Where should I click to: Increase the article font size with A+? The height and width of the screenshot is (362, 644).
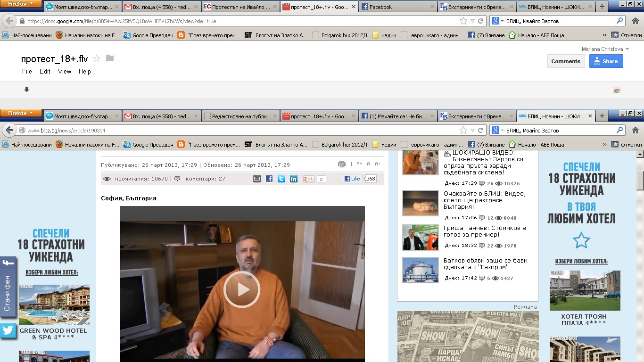click(x=359, y=164)
